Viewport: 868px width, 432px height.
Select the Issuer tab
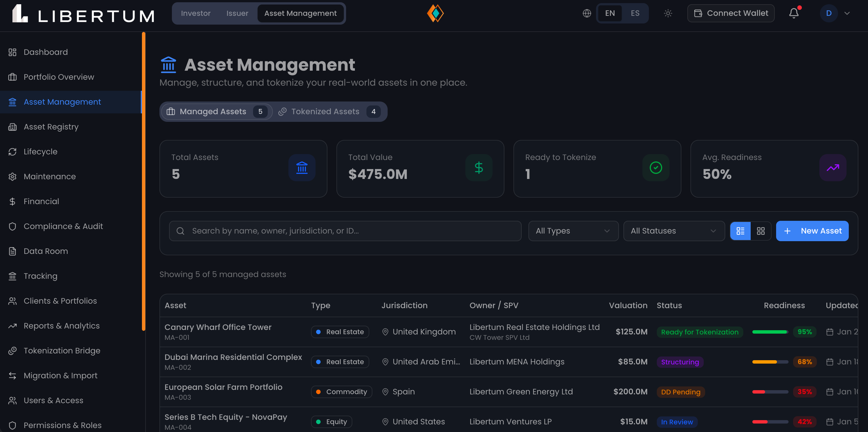pyautogui.click(x=237, y=14)
